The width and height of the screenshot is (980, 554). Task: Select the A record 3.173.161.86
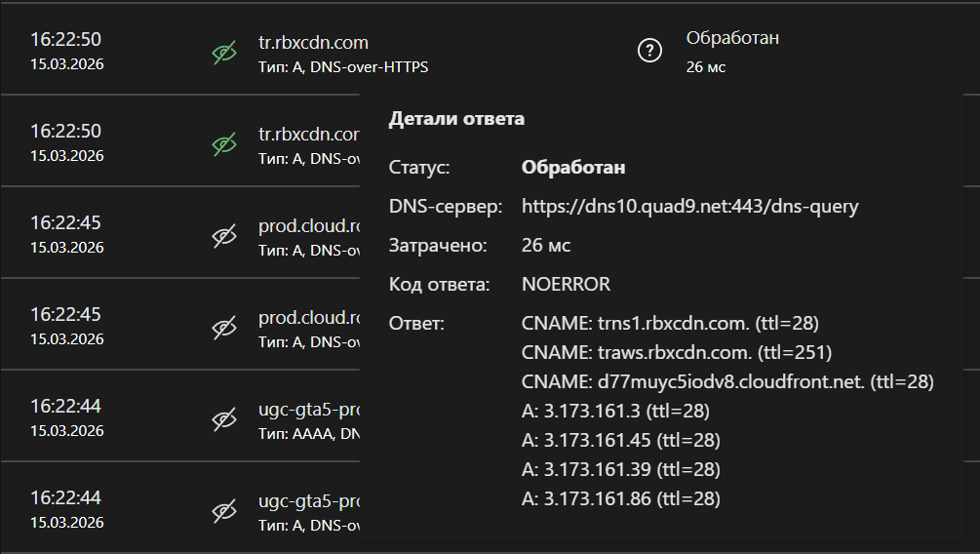tap(620, 498)
